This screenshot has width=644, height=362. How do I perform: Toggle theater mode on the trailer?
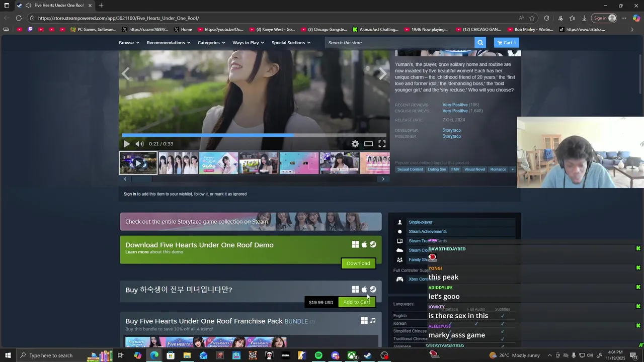pos(368,144)
